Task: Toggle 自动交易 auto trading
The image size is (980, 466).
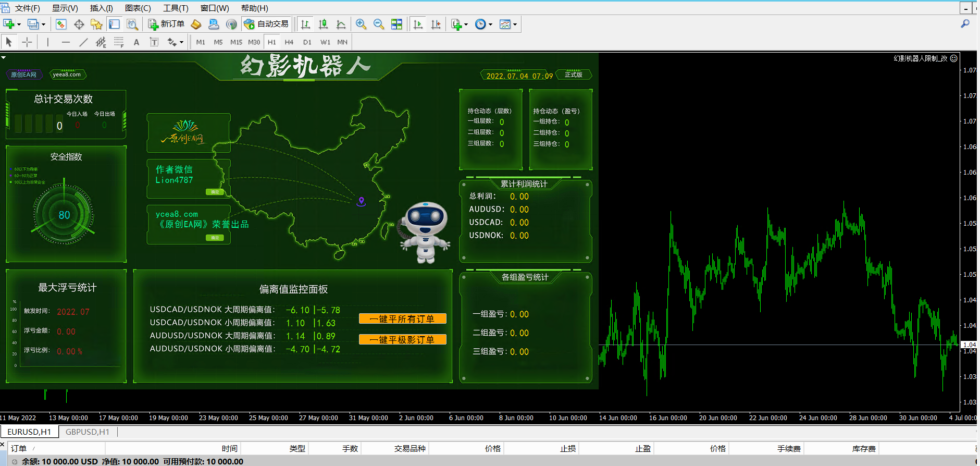Action: 266,24
